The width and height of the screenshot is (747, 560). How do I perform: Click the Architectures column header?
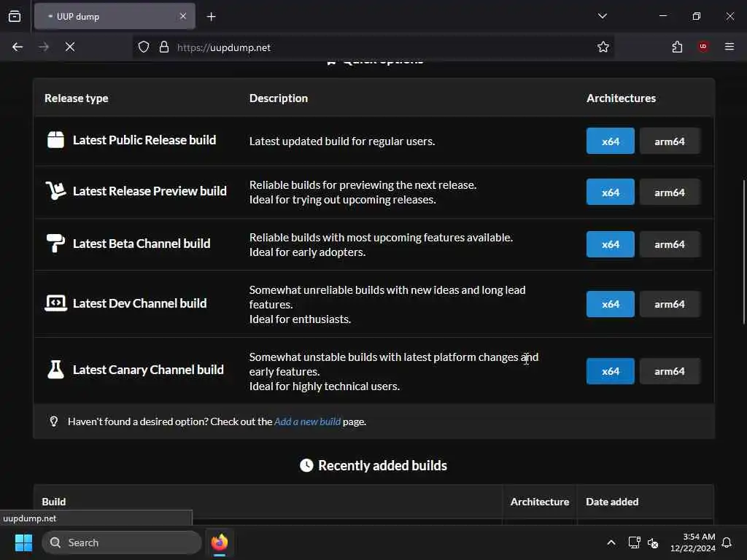click(x=622, y=98)
